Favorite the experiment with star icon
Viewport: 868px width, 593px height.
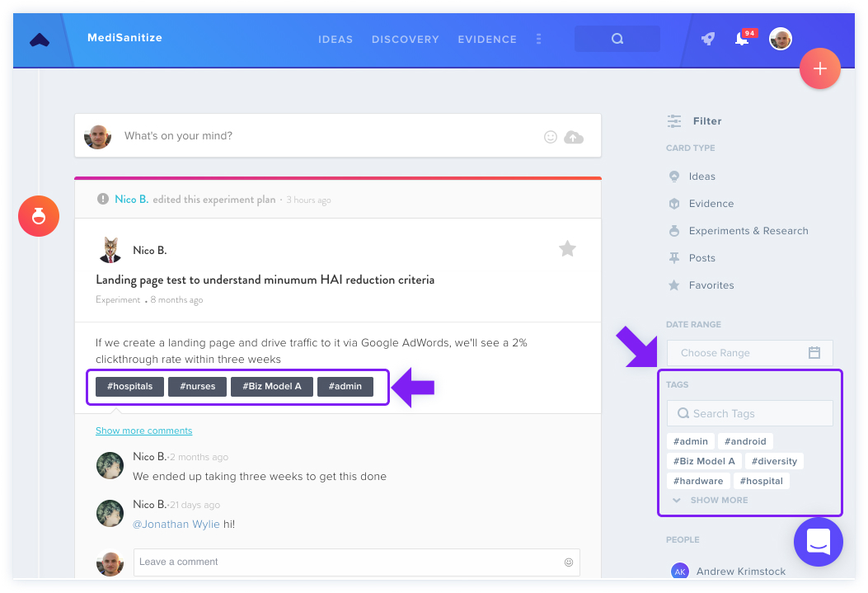pyautogui.click(x=567, y=248)
